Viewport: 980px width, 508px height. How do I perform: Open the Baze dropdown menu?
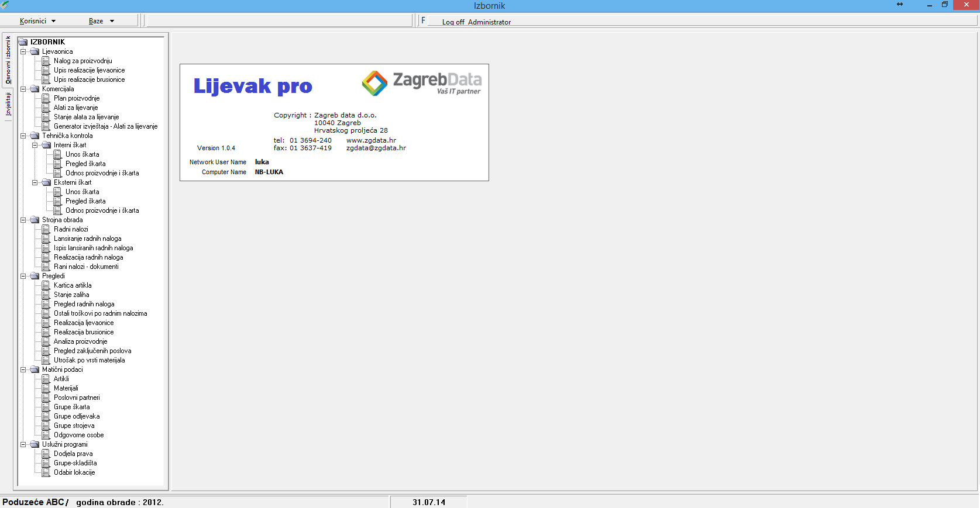(101, 21)
